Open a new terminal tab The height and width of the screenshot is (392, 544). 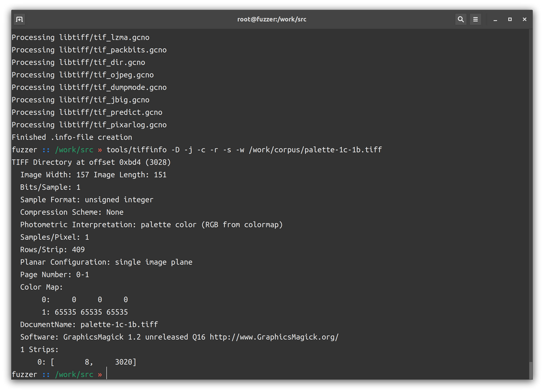coord(19,19)
